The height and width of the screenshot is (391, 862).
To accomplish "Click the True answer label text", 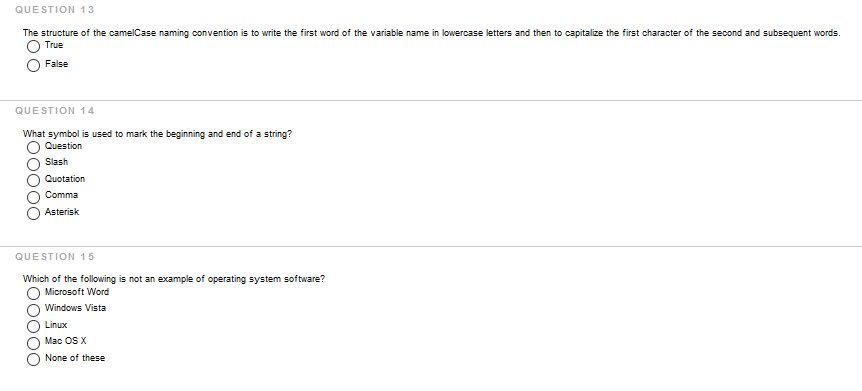I will pos(54,45).
